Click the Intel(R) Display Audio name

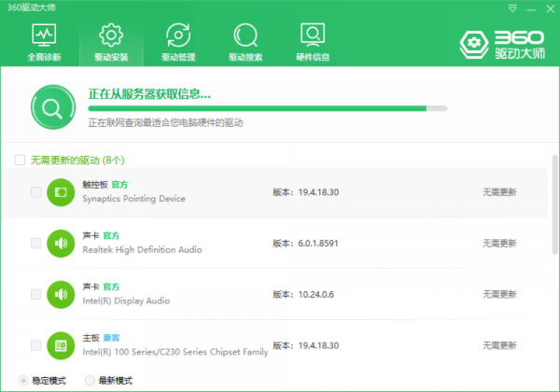coord(126,301)
